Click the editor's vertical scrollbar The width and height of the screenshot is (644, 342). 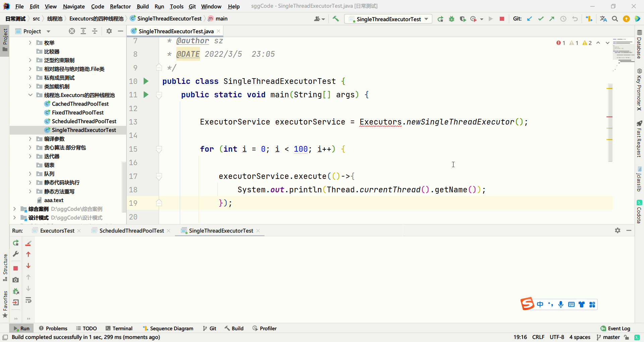click(x=610, y=123)
